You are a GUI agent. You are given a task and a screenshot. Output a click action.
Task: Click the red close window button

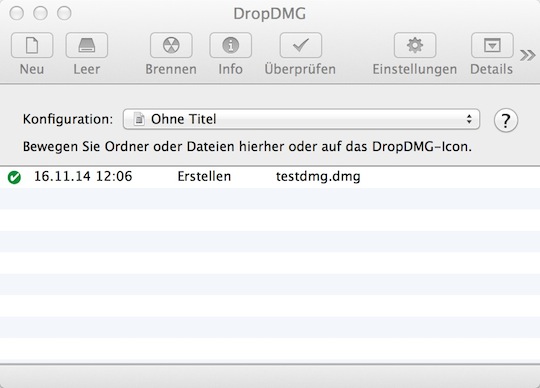[17, 13]
